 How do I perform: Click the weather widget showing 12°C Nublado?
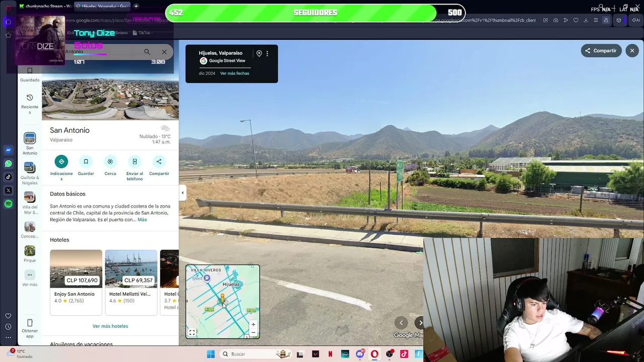click(20, 354)
